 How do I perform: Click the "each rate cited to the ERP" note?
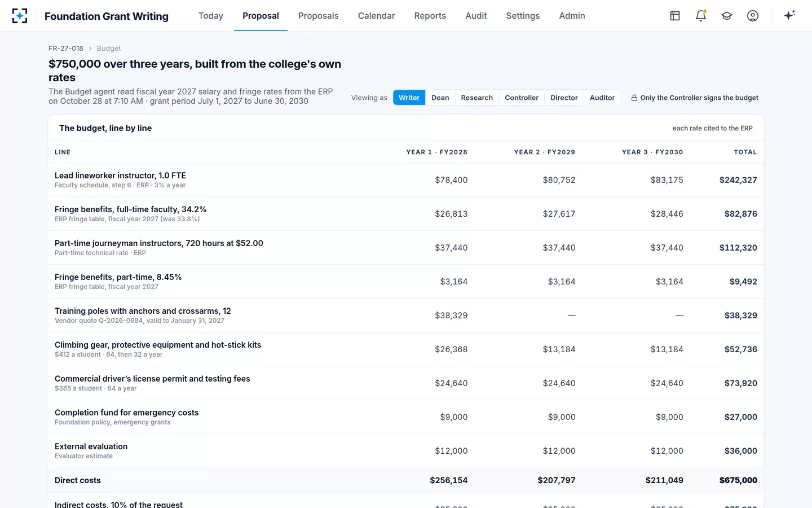coord(713,128)
